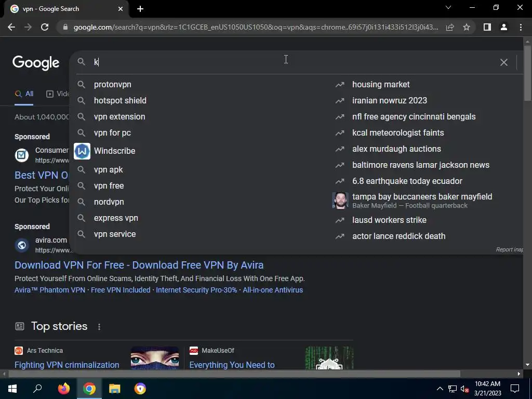Open actor lance reddick death trend
The image size is (532, 399).
coord(398,236)
